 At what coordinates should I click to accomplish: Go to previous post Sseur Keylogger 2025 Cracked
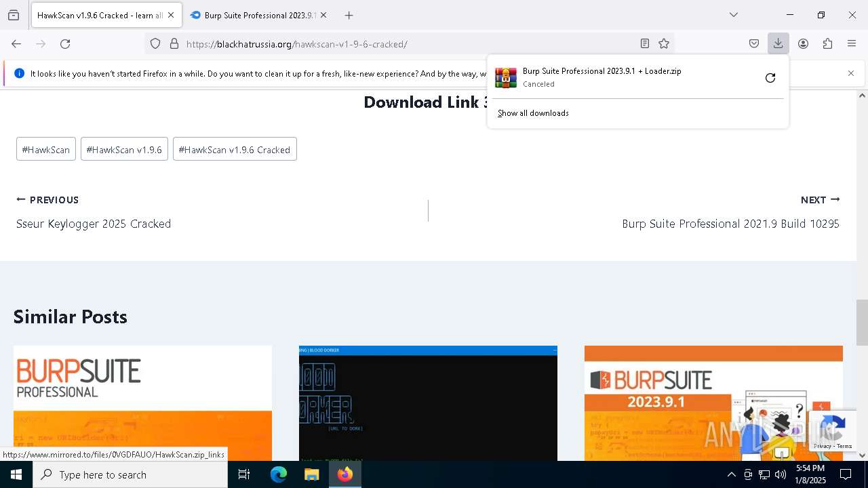click(94, 224)
